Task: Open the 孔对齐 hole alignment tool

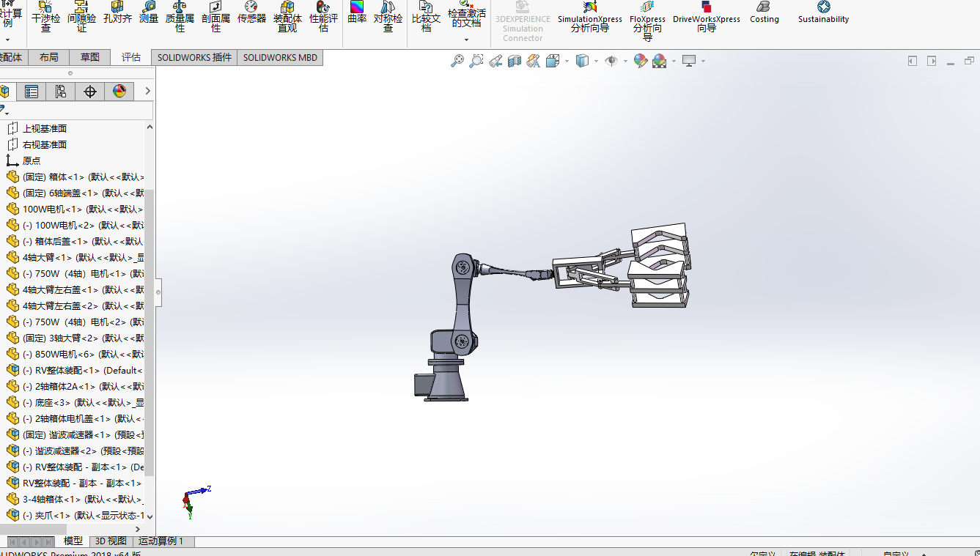Action: coord(117,13)
